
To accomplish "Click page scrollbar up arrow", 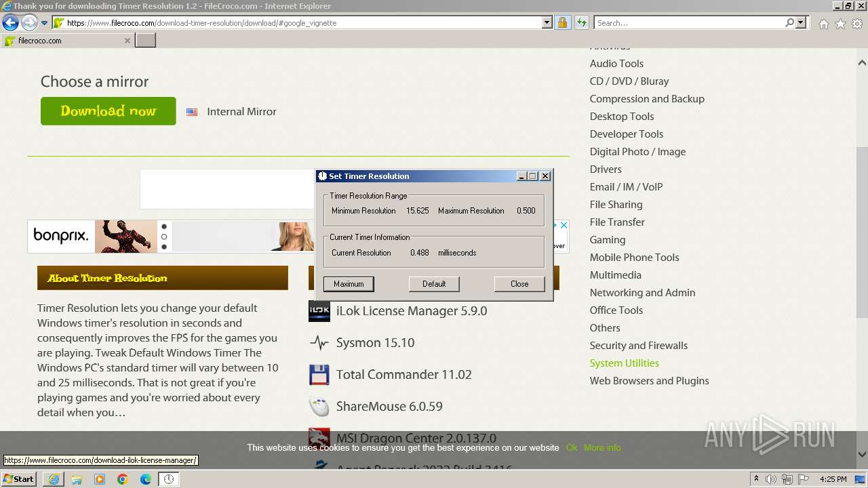I will click(x=862, y=63).
